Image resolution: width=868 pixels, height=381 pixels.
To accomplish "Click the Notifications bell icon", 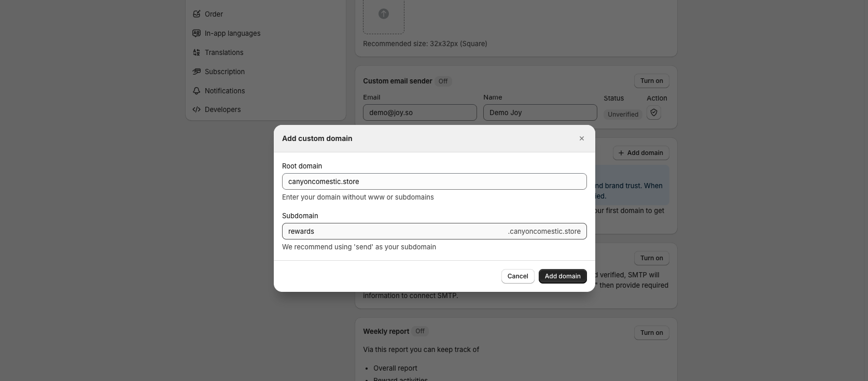I will tap(197, 91).
